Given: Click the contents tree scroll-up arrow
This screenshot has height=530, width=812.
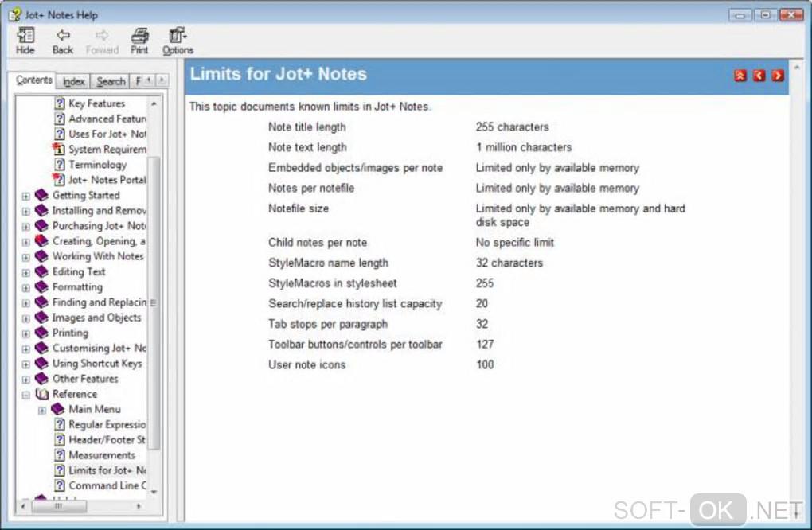Looking at the screenshot, I should pyautogui.click(x=154, y=103).
